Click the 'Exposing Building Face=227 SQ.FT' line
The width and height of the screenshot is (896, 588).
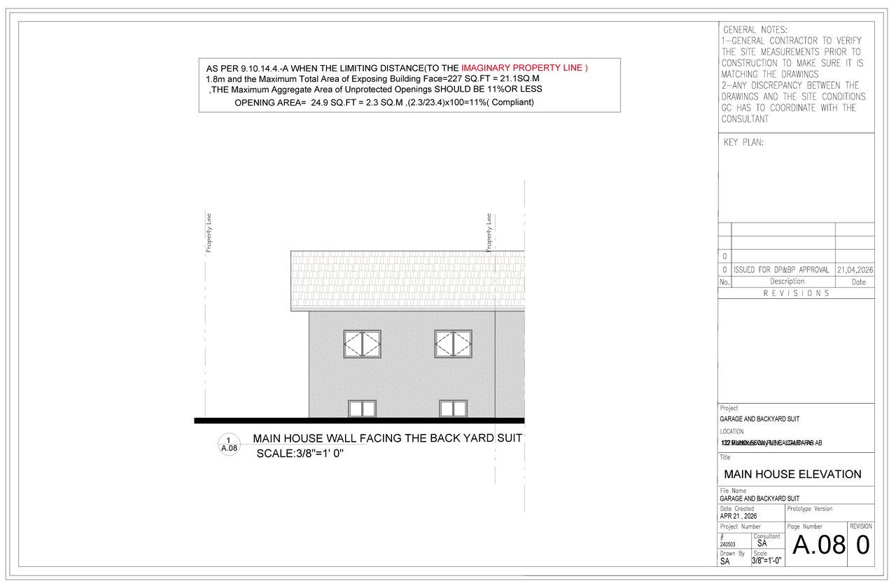[x=372, y=79]
